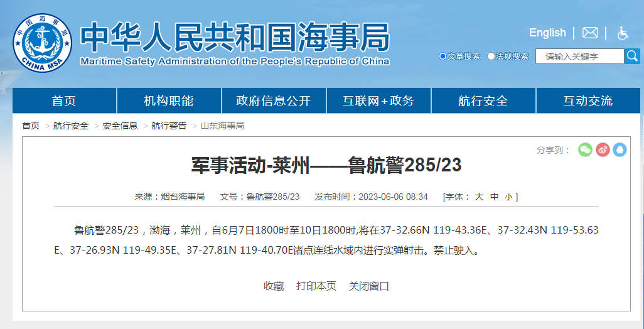Open 首页 navigation tab
The image size is (644, 329).
[64, 100]
